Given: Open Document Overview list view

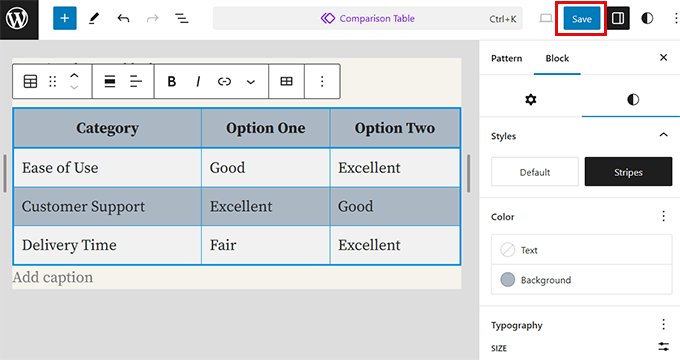Looking at the screenshot, I should coord(181,18).
